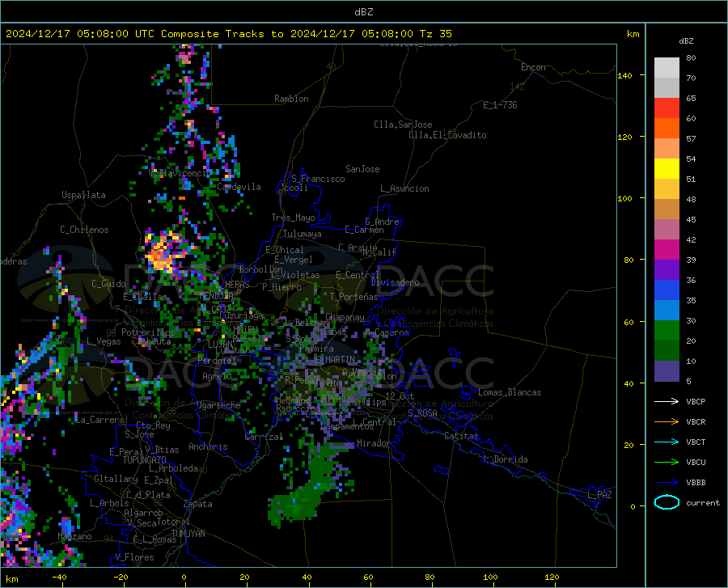Click the 'Potrerillos' map label
Screen dimensions: 728x588
[x=148, y=332]
